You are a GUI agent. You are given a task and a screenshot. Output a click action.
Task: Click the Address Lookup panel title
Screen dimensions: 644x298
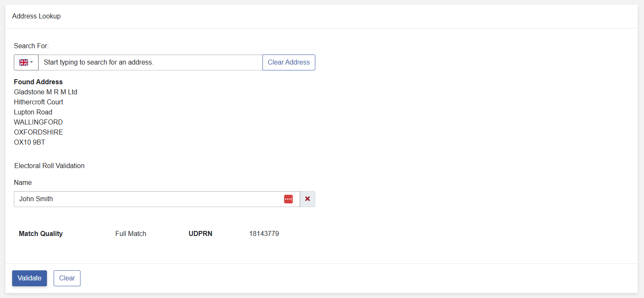coord(36,16)
